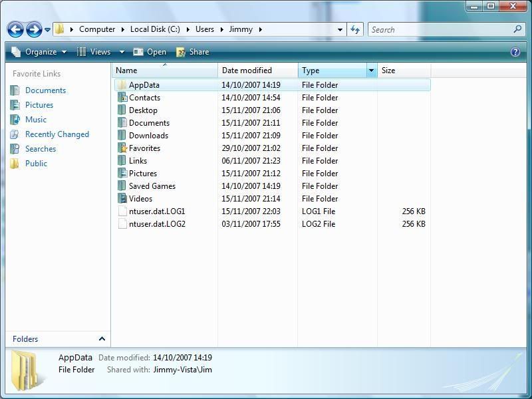Sort by the Size column header
532x399 pixels.
(x=404, y=70)
